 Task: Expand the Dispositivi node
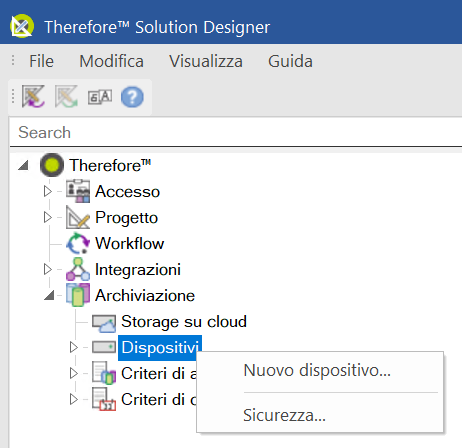pos(74,347)
